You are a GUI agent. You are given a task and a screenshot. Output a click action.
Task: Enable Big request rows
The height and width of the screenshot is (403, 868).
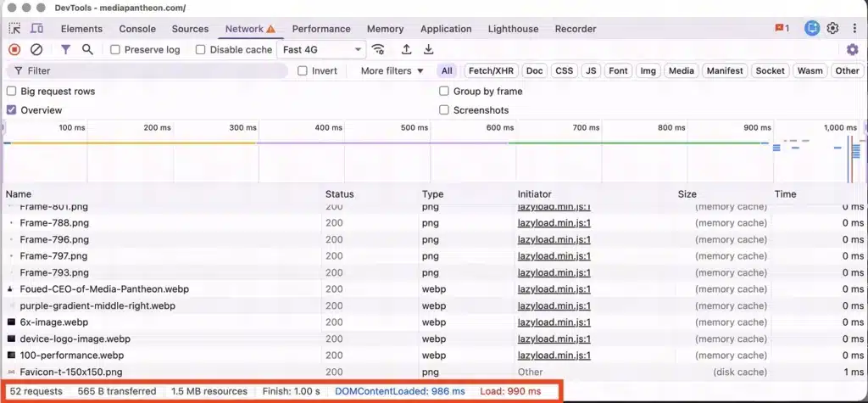11,92
